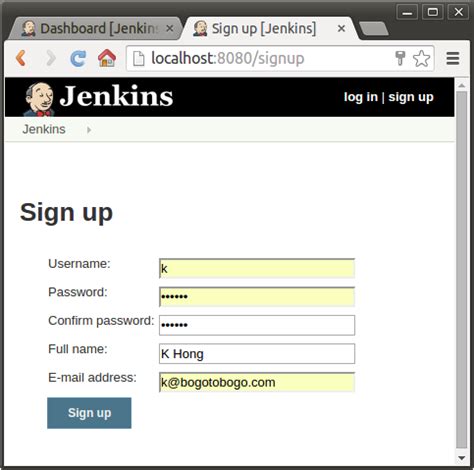
Task: Go back with the browser back arrow
Action: [21, 58]
